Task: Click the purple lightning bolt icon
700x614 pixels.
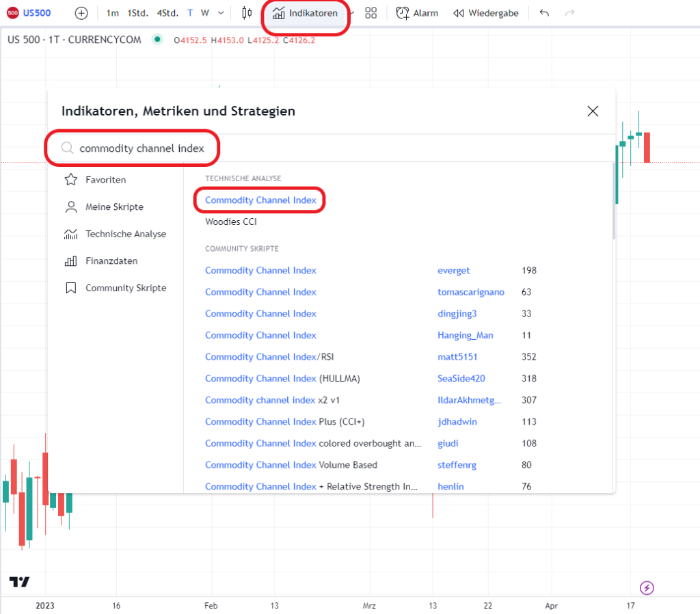Action: tap(647, 587)
